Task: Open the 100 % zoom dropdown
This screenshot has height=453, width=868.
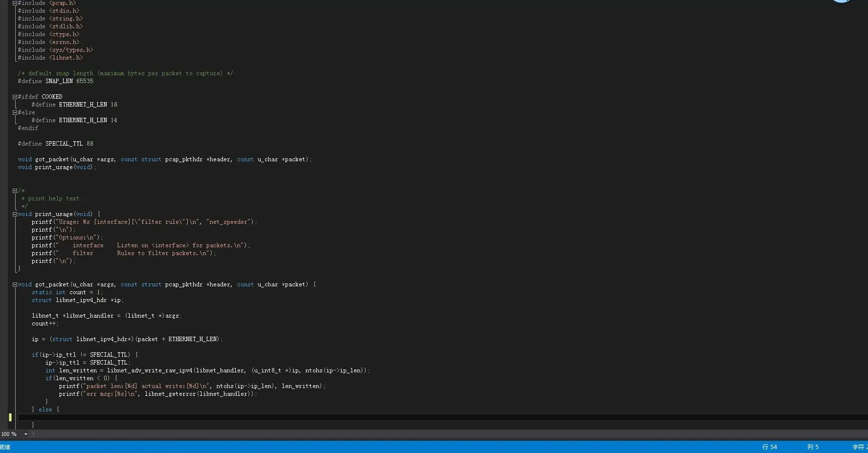Action: click(x=26, y=434)
